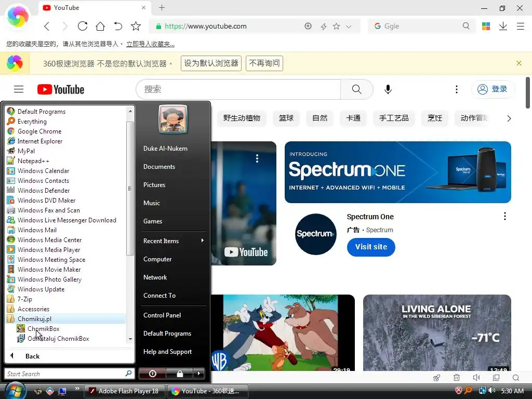The height and width of the screenshot is (399, 532).
Task: Go back with browser back arrow
Action: 47,26
